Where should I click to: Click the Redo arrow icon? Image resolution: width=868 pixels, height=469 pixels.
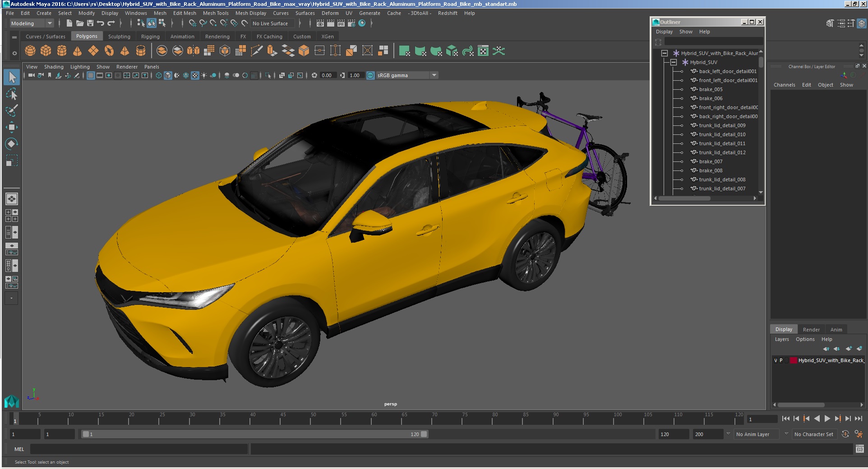coord(111,23)
